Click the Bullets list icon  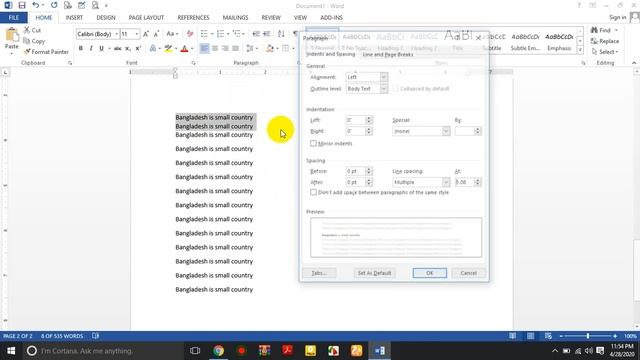tap(204, 34)
